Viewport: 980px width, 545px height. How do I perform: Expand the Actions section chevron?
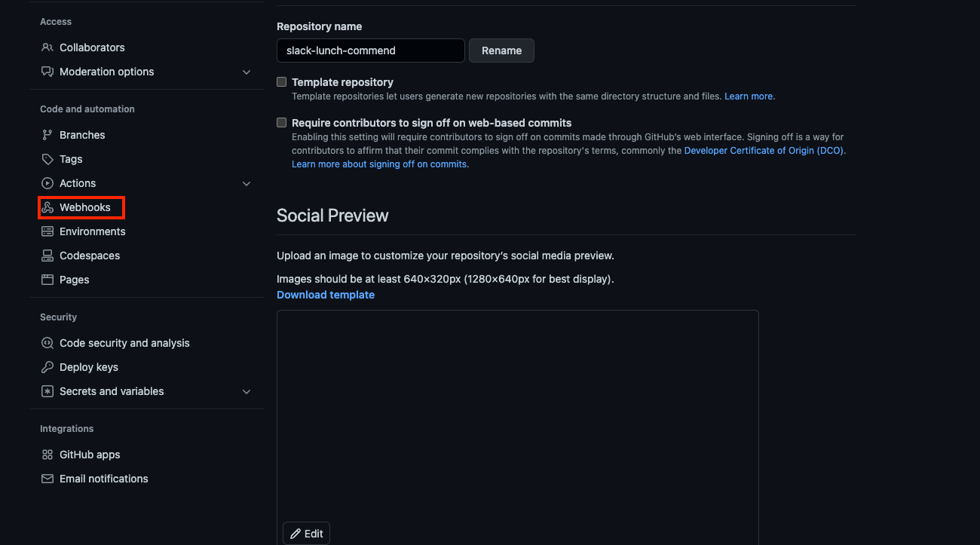click(x=247, y=183)
